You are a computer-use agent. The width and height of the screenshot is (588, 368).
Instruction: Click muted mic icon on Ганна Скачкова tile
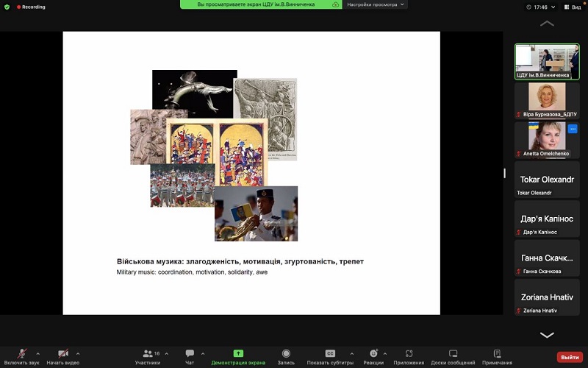click(519, 271)
